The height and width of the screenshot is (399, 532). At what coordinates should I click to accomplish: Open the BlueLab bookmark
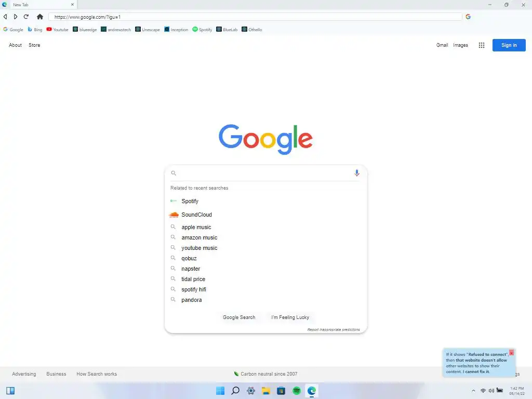pyautogui.click(x=227, y=30)
